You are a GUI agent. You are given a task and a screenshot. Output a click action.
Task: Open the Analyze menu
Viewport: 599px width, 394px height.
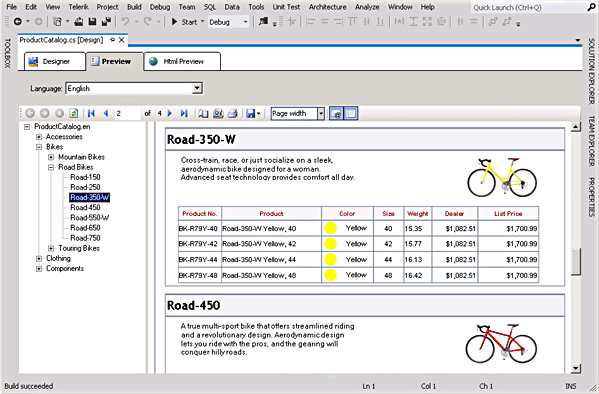(367, 7)
